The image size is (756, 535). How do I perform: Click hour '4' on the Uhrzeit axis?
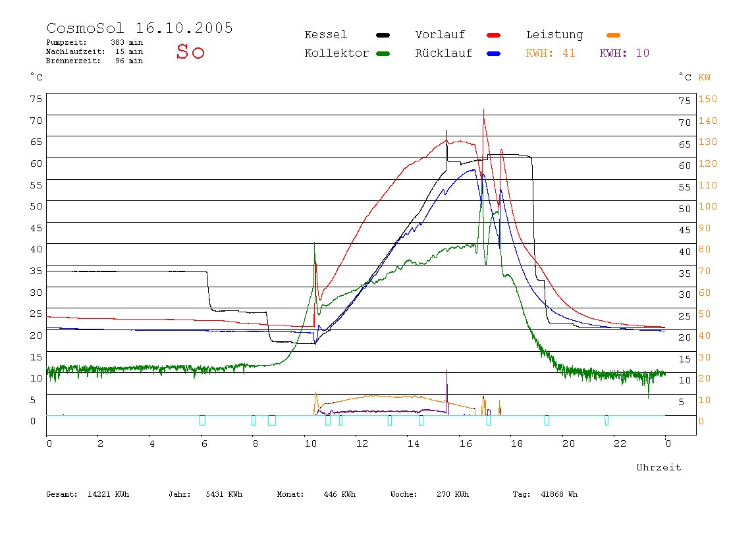[152, 443]
